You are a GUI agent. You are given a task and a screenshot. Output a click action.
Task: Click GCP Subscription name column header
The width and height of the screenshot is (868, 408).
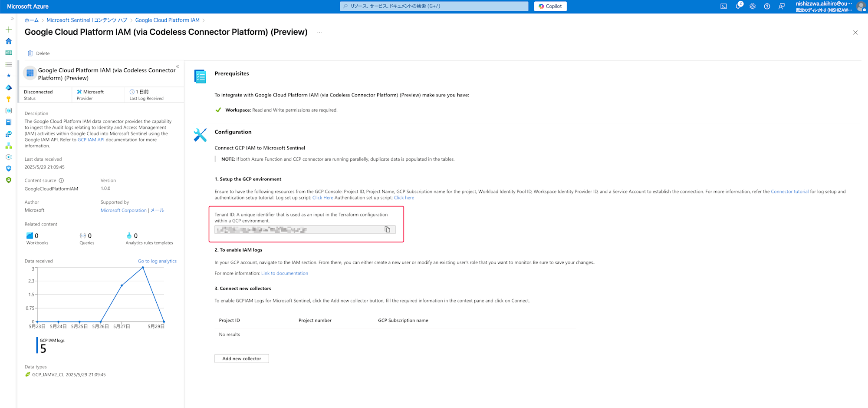point(403,320)
